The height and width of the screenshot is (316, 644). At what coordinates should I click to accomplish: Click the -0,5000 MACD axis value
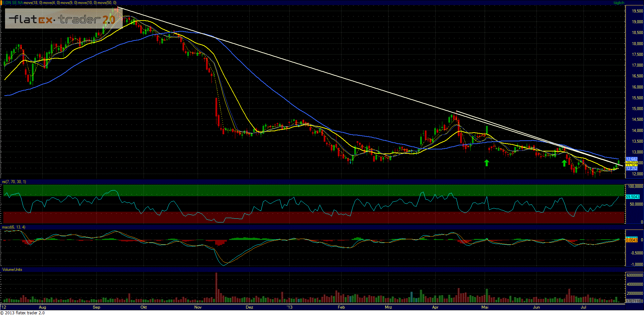[x=636, y=253]
